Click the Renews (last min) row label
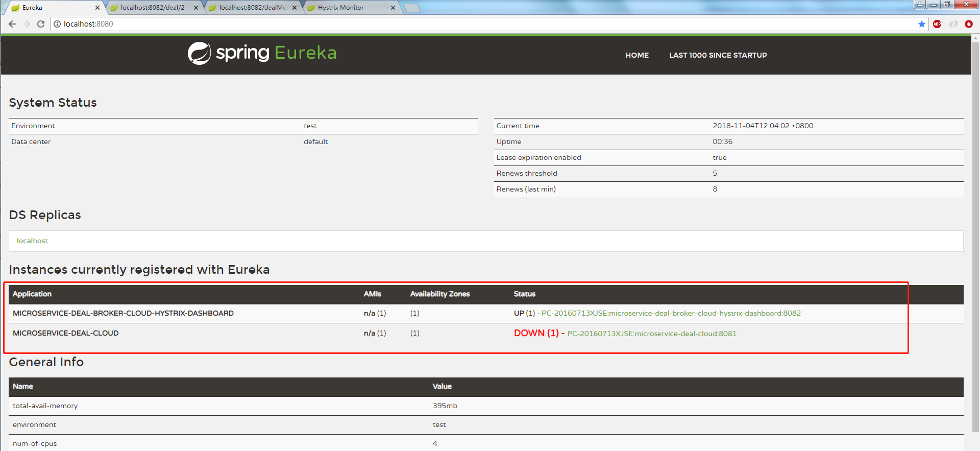Screen dimensions: 980x451 [x=526, y=189]
